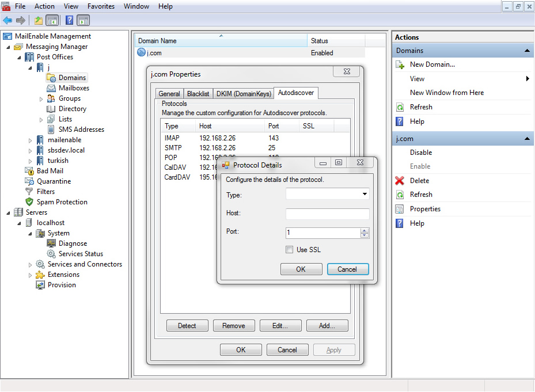535x392 pixels.
Task: Select the IMAP protocol row
Action: pos(256,138)
